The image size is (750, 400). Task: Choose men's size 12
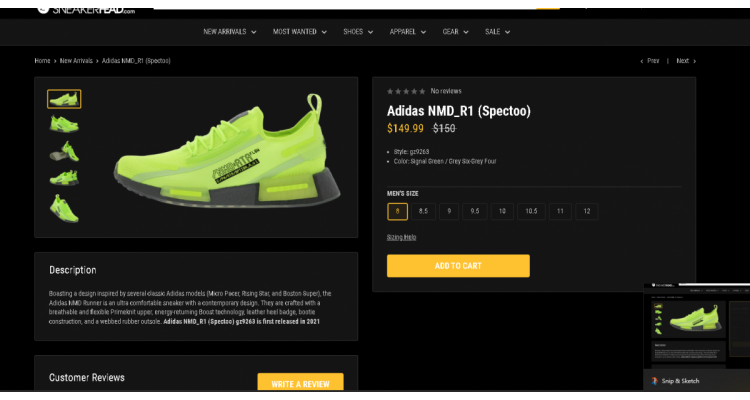tap(586, 211)
